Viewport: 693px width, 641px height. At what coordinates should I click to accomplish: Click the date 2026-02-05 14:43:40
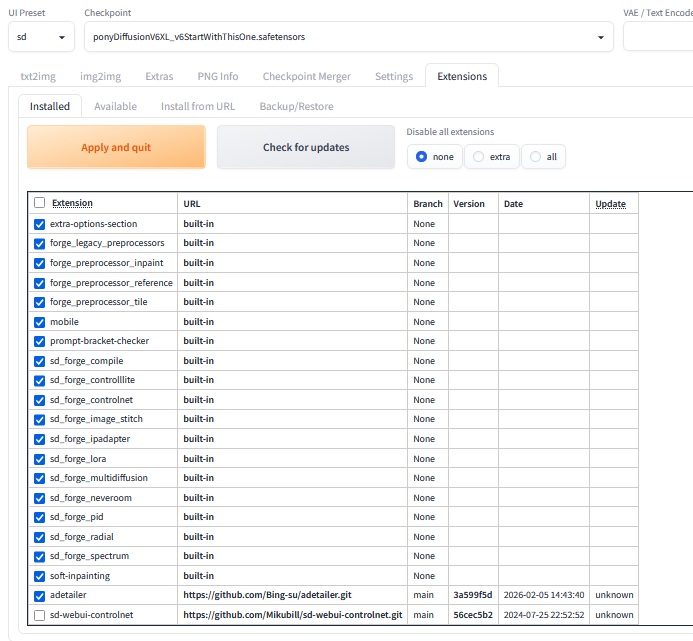(x=544, y=595)
